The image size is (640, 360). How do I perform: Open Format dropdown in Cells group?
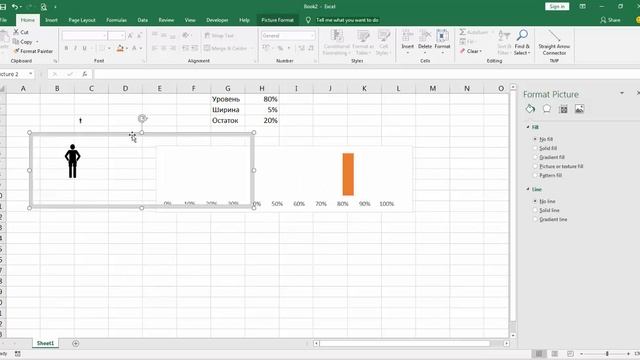tap(442, 42)
